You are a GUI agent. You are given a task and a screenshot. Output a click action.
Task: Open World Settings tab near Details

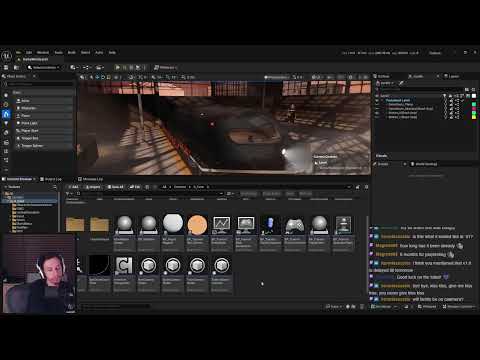point(424,164)
